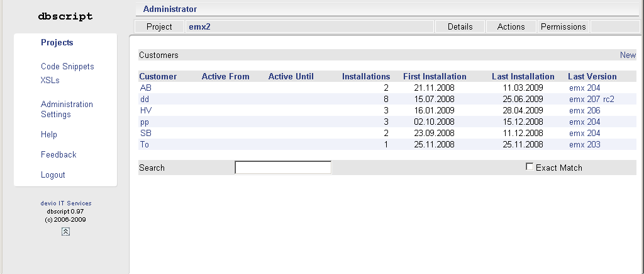
Task: Open customer HV
Action: pos(146,111)
